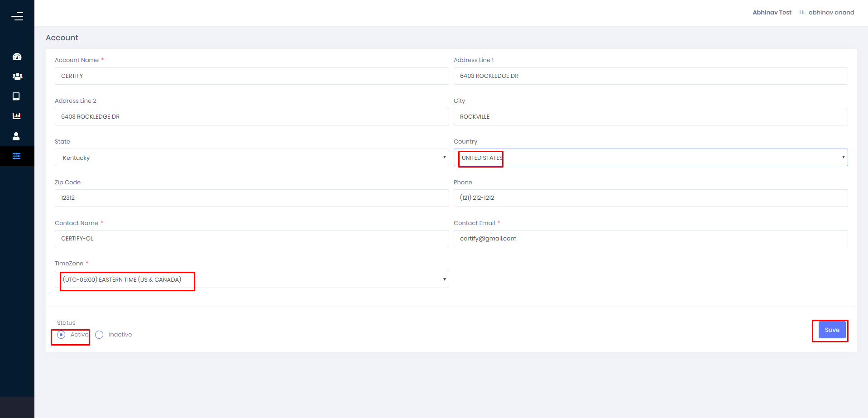Viewport: 868px width, 418px height.
Task: Open the single user profile icon
Action: pyautogui.click(x=16, y=136)
